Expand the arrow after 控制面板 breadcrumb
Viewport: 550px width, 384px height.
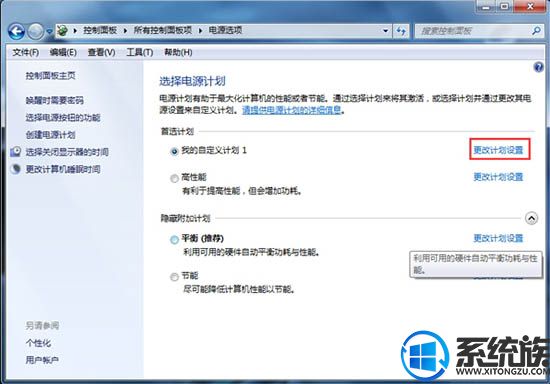[125, 31]
